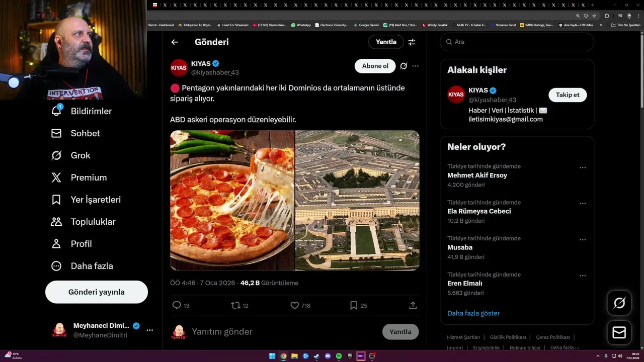The image size is (644, 362).
Task: Click the grey Yanıtla submit button below post
Action: (400, 332)
